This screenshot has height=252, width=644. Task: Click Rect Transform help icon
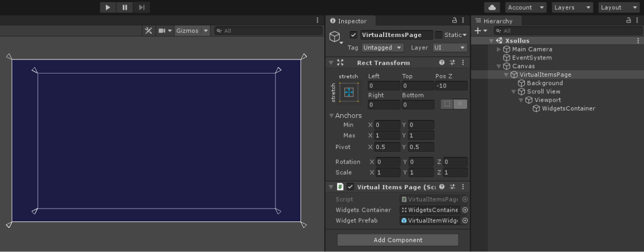click(x=442, y=63)
